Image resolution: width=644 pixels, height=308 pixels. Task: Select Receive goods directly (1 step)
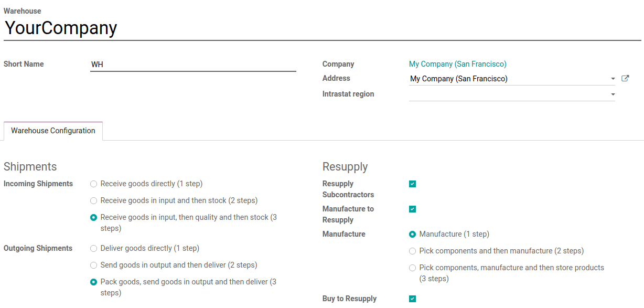(x=93, y=184)
